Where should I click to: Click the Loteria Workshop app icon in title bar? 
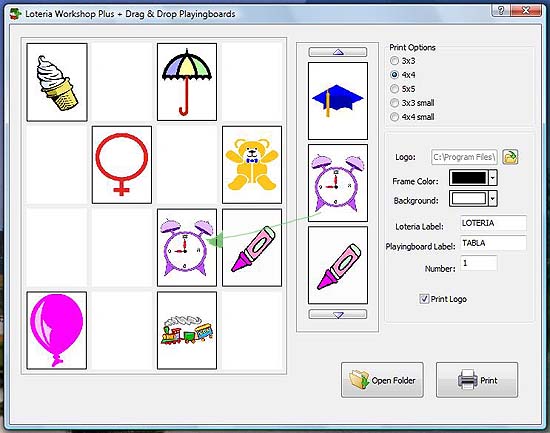[x=15, y=14]
